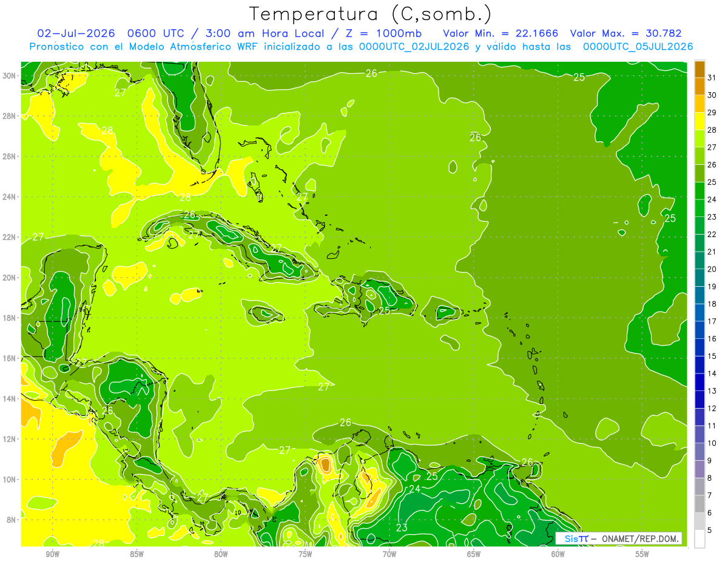Click the "85W" longitude axis label
Image resolution: width=728 pixels, height=562 pixels.
coord(136,554)
